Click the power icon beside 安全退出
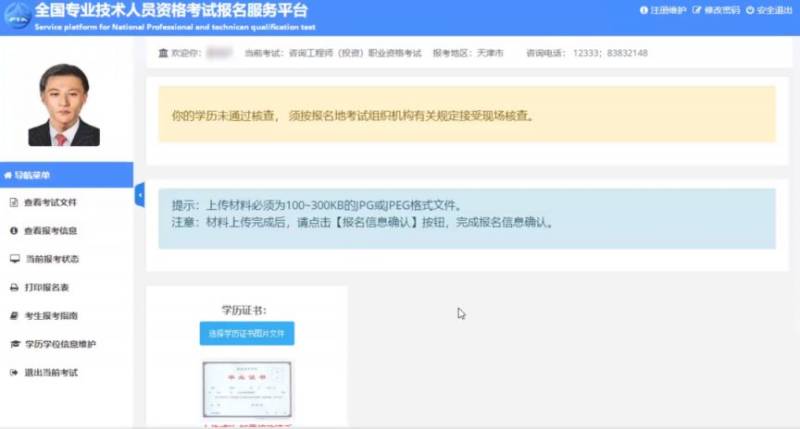This screenshot has height=429, width=800. (750, 10)
